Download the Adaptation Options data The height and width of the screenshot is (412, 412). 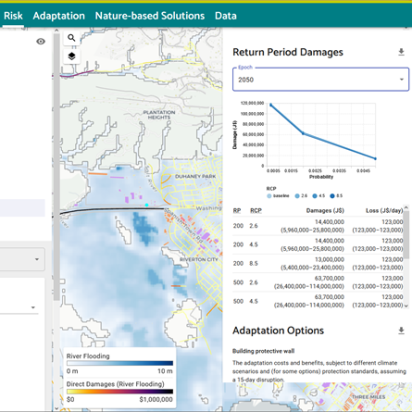(x=401, y=330)
